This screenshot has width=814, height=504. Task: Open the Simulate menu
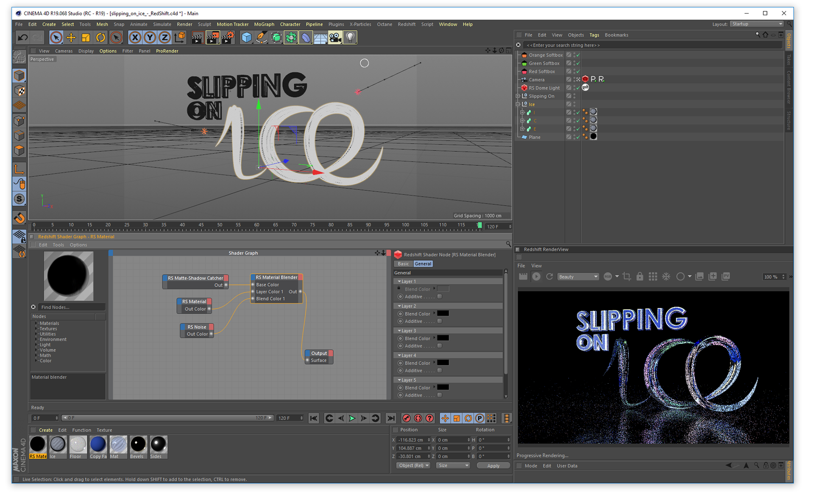click(x=162, y=24)
